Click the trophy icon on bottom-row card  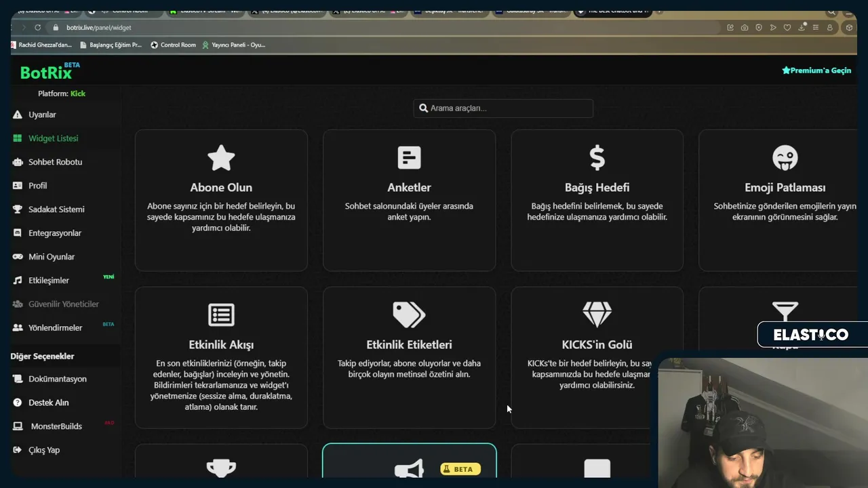221,468
